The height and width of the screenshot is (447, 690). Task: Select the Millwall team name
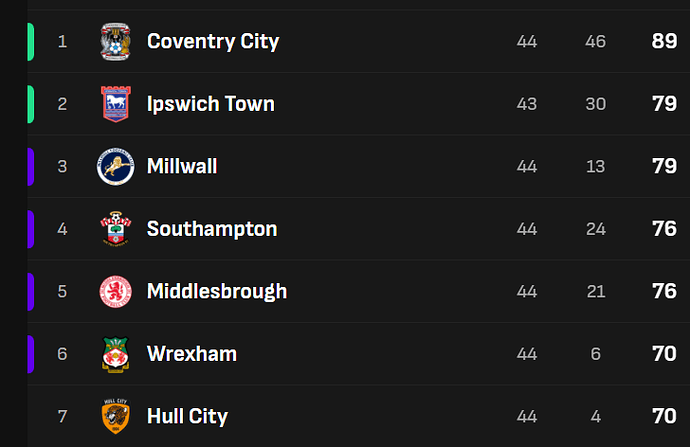point(182,166)
